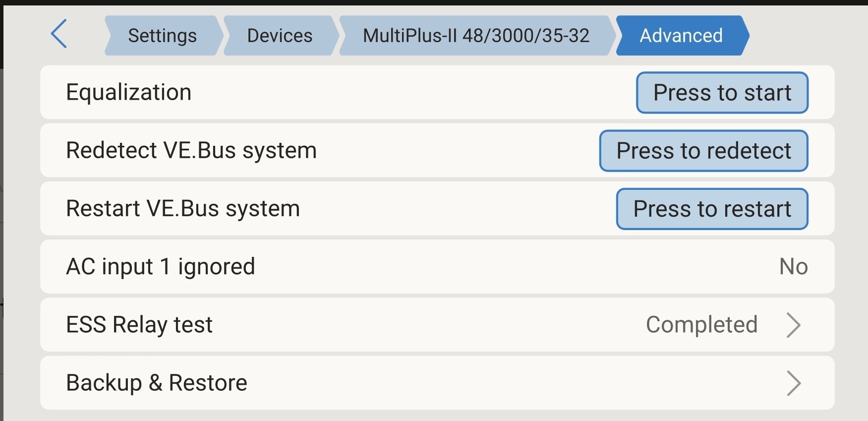868x421 pixels.
Task: Select the Equalization row label
Action: pos(129,92)
